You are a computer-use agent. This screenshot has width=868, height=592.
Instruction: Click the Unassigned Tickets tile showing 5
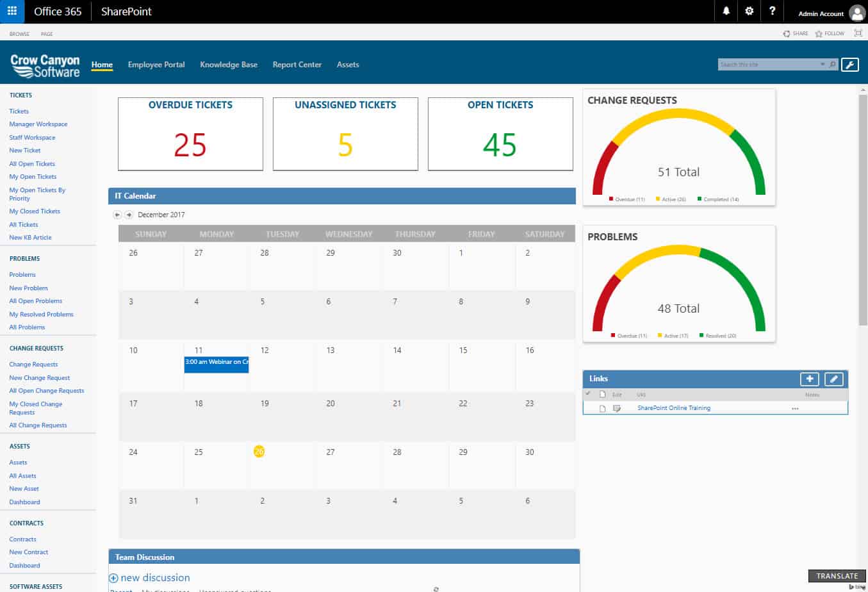[x=345, y=134]
